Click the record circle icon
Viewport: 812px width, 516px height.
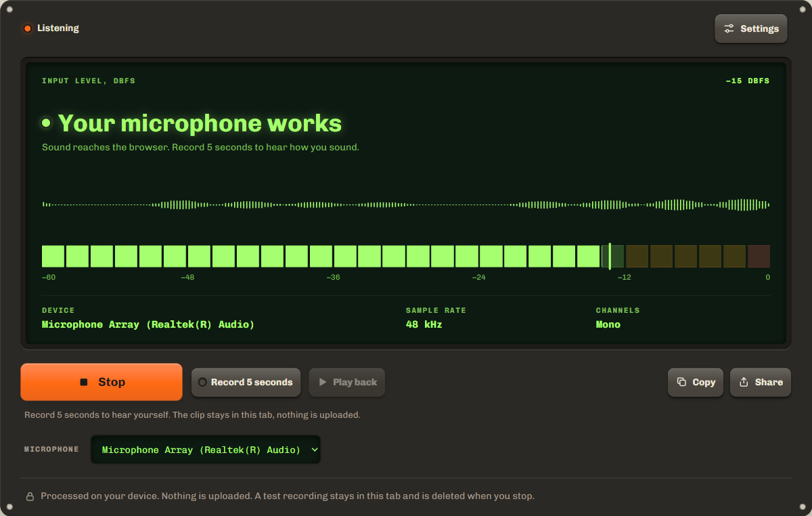[202, 382]
